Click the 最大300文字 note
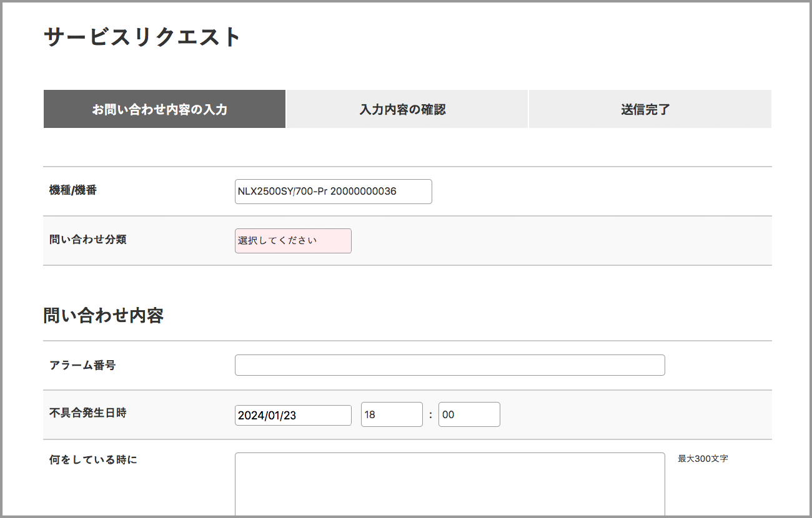The width and height of the screenshot is (812, 518). 703,459
